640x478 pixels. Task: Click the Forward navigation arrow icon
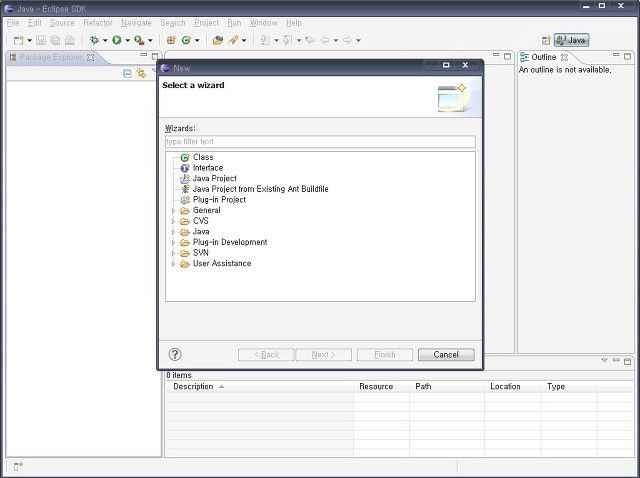click(x=347, y=40)
